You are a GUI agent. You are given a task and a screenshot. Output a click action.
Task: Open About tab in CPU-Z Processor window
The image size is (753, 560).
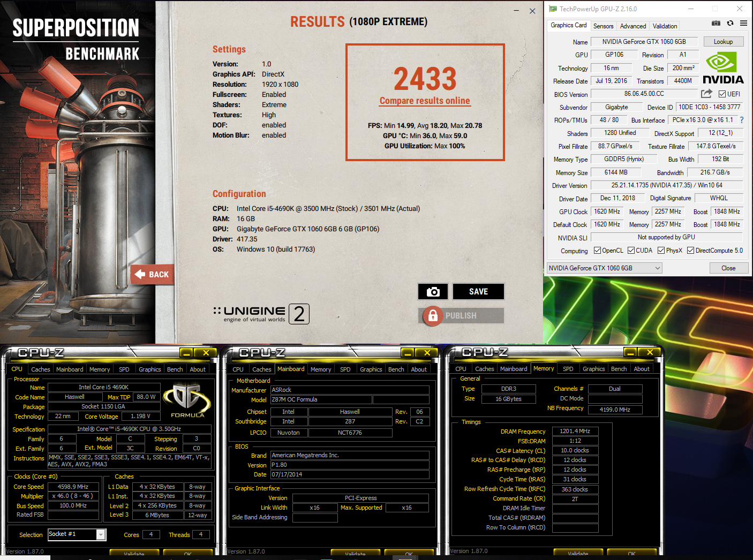[x=198, y=369]
